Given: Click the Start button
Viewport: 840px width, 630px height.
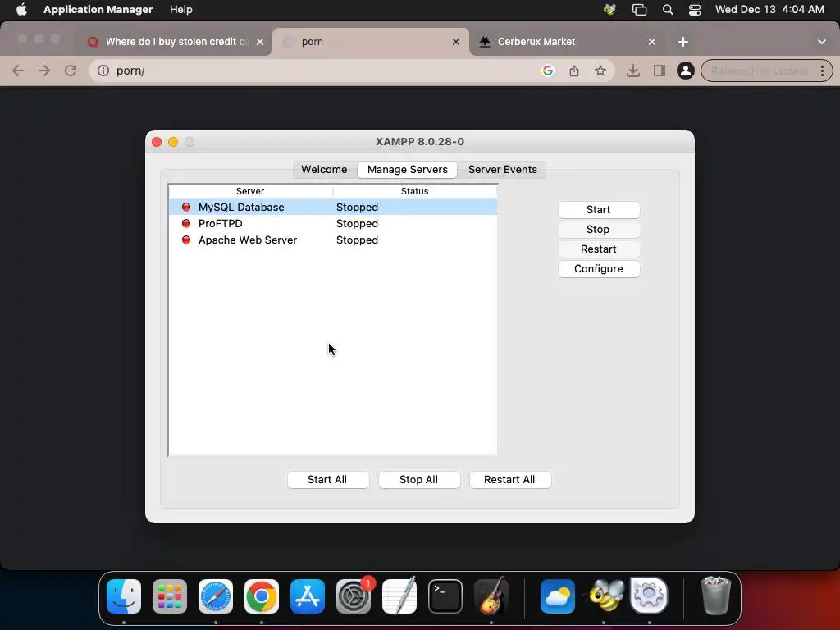Looking at the screenshot, I should click(598, 209).
